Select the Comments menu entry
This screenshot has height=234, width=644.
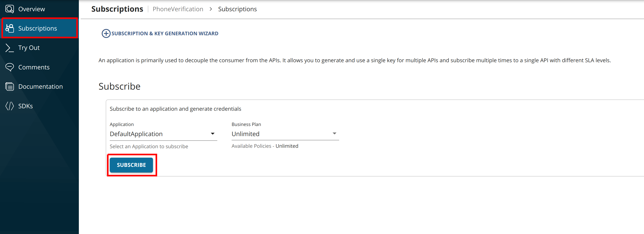coord(34,67)
